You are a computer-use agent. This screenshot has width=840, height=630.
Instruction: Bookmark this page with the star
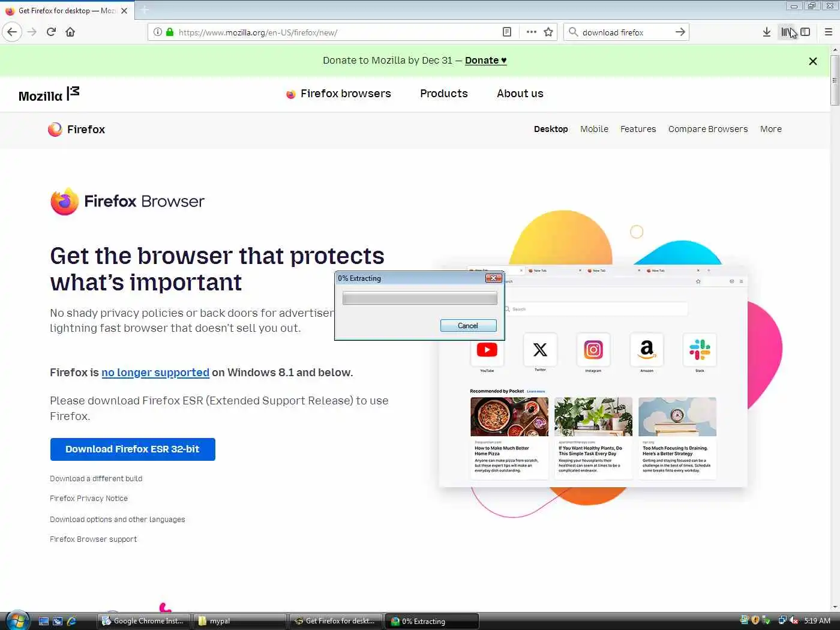[x=548, y=32]
